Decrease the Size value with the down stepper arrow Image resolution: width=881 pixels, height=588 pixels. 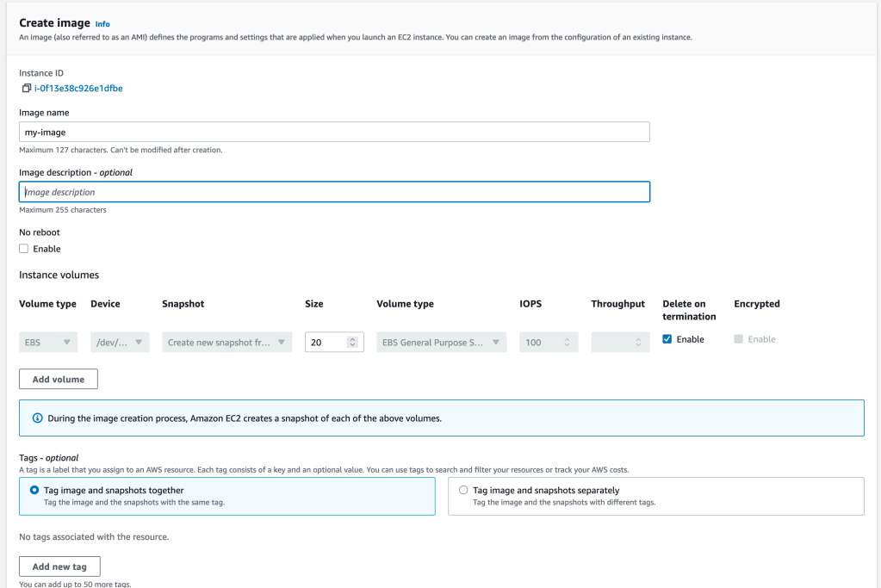tap(353, 344)
